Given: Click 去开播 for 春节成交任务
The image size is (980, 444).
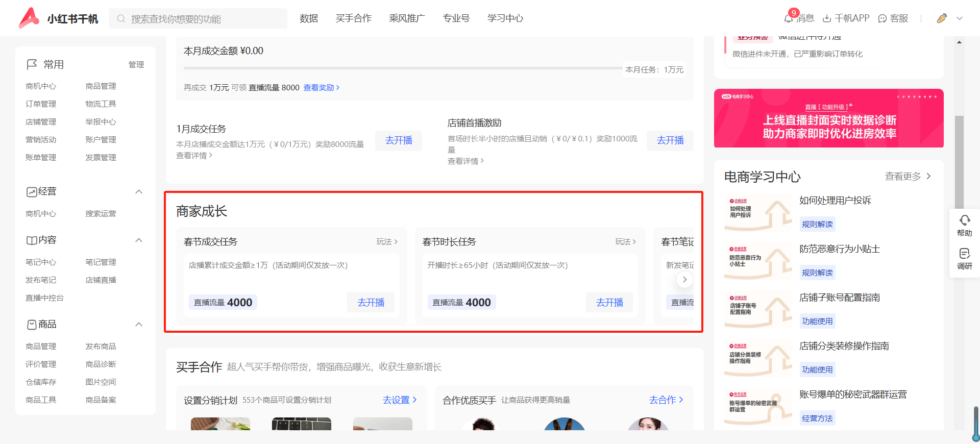Looking at the screenshot, I should tap(371, 303).
